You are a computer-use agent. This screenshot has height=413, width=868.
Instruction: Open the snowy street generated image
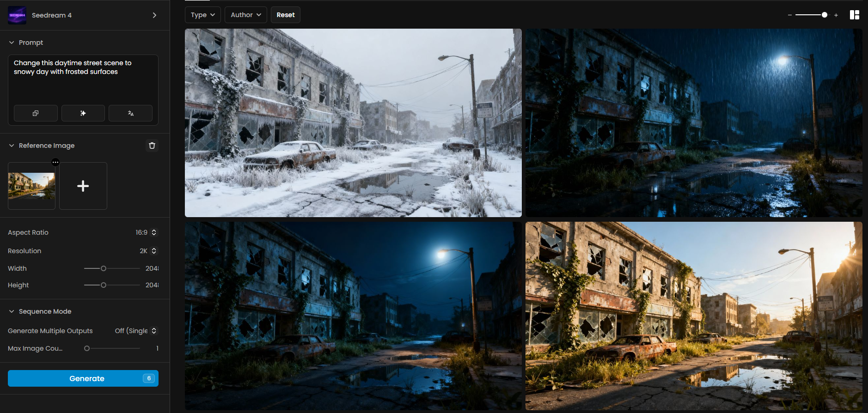353,123
